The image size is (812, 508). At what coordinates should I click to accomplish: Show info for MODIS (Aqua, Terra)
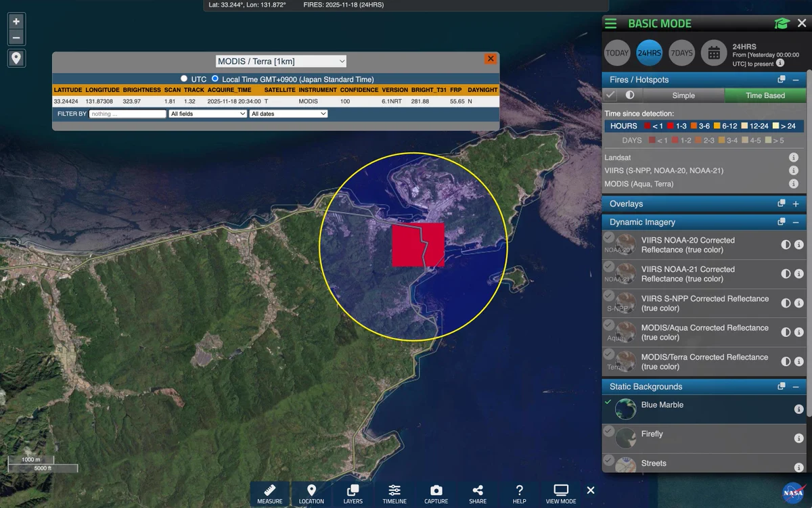point(794,184)
